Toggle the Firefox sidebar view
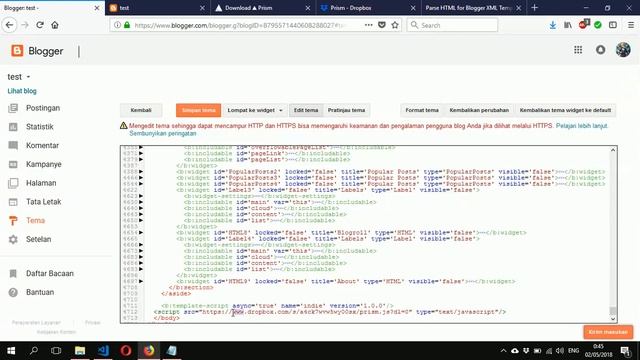This screenshot has height=360, width=640. click(613, 25)
